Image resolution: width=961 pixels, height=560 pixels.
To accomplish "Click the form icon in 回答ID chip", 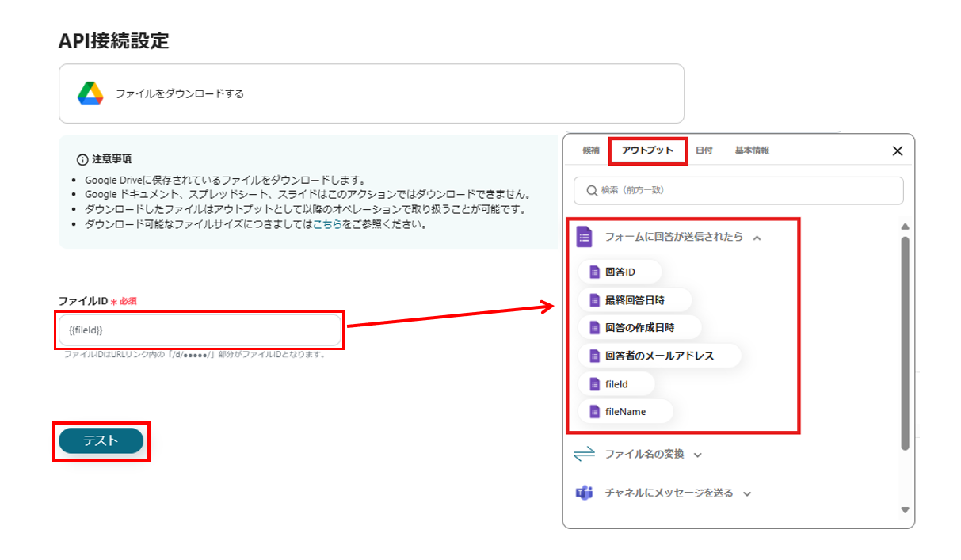I will pyautogui.click(x=594, y=272).
